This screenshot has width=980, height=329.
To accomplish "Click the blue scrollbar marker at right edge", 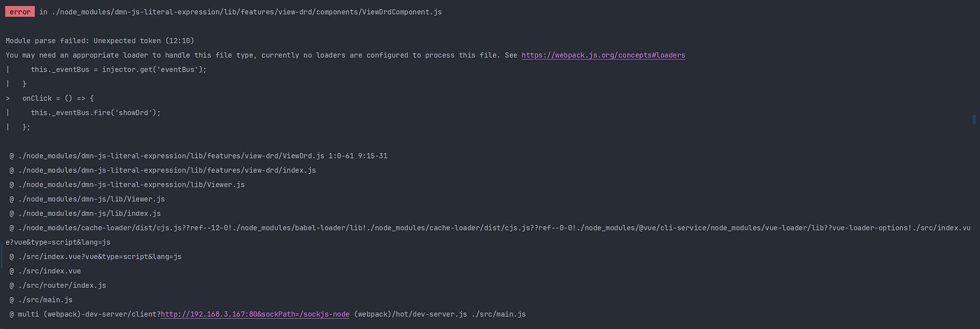I will pos(974,119).
